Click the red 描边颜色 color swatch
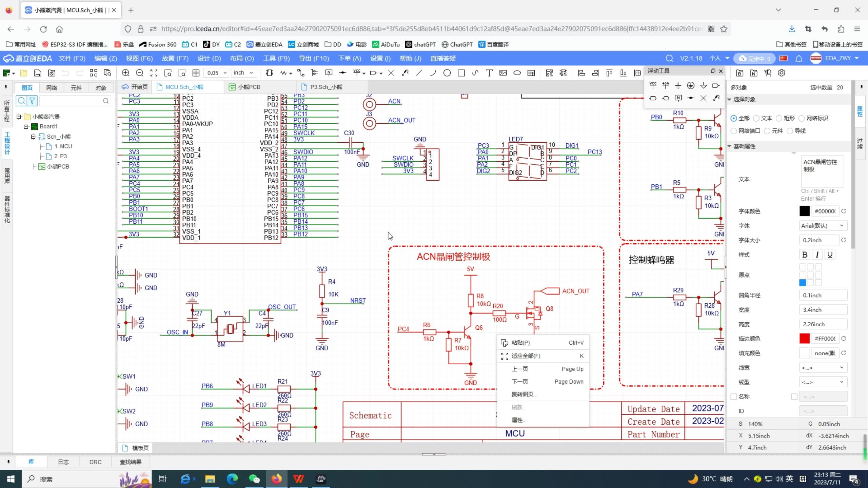The width and height of the screenshot is (868, 488). click(x=805, y=339)
